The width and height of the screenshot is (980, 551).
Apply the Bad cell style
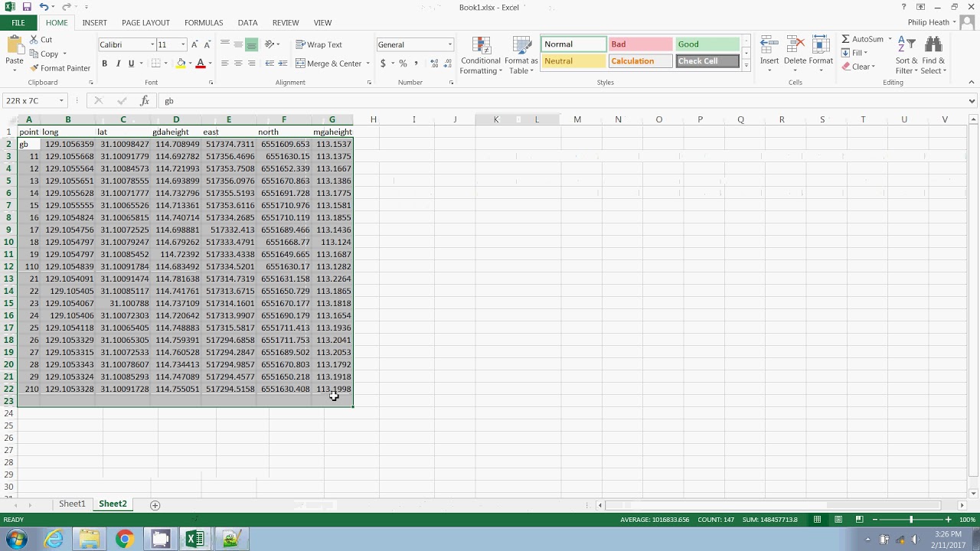(x=640, y=44)
